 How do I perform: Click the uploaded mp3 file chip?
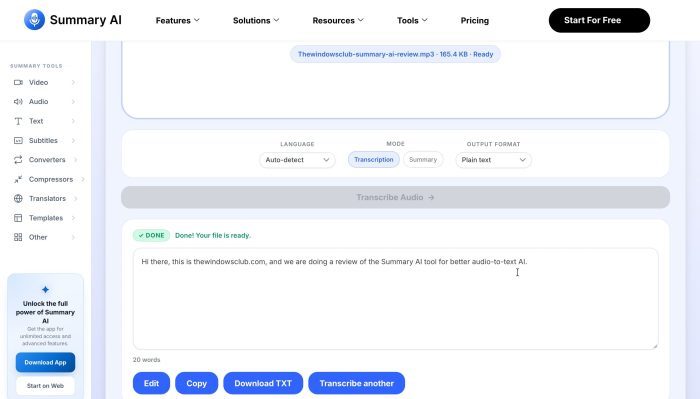(396, 54)
